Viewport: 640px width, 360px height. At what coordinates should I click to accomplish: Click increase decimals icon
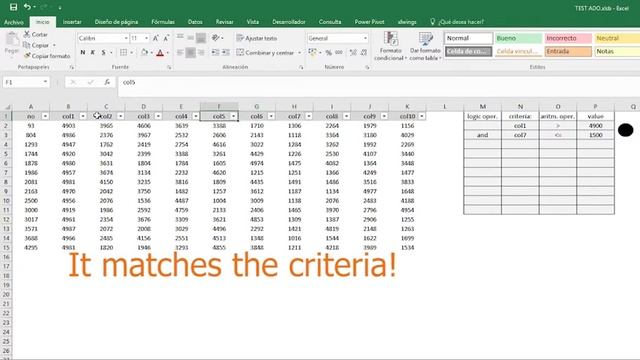353,52
